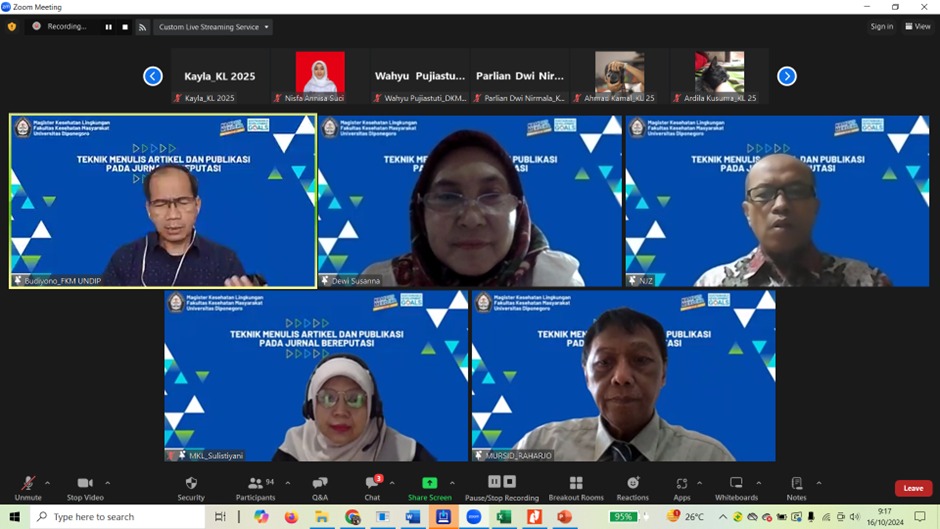
Task: Click the green Share Screen icon
Action: point(429,483)
